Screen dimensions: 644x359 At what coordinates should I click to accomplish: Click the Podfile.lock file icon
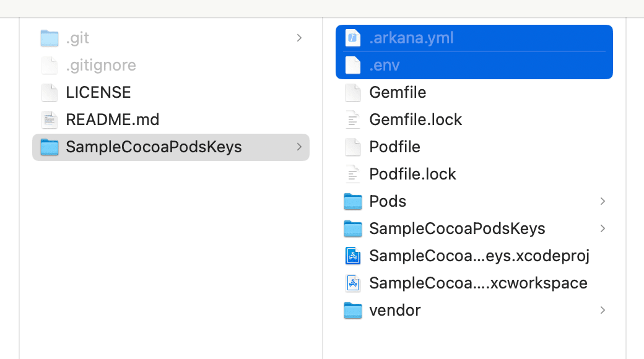tap(353, 174)
